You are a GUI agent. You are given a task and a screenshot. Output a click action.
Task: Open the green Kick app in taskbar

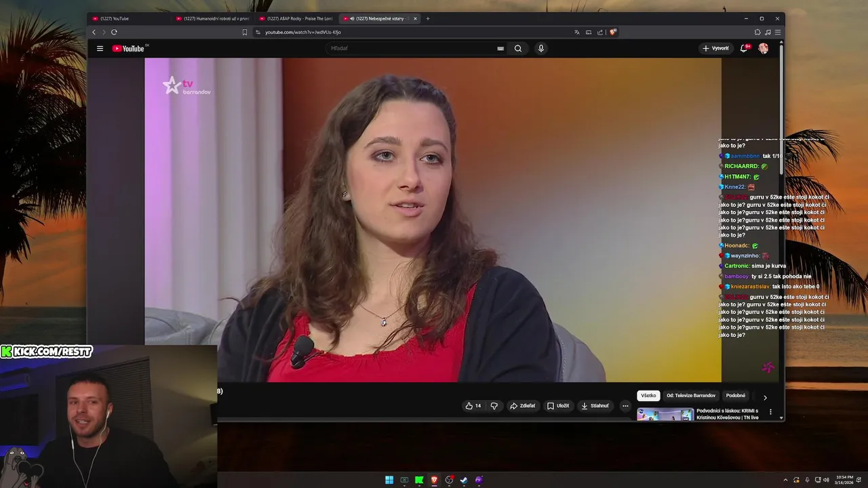pyautogui.click(x=419, y=480)
